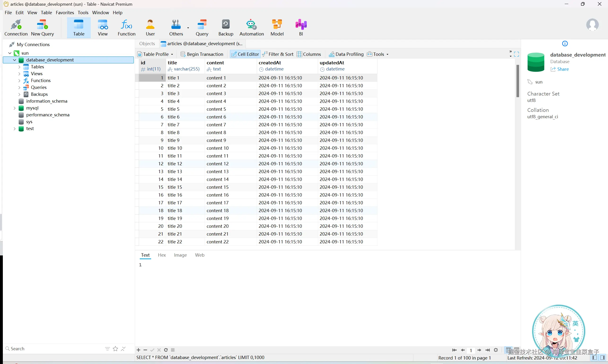Click the add record plus icon

[x=139, y=350]
